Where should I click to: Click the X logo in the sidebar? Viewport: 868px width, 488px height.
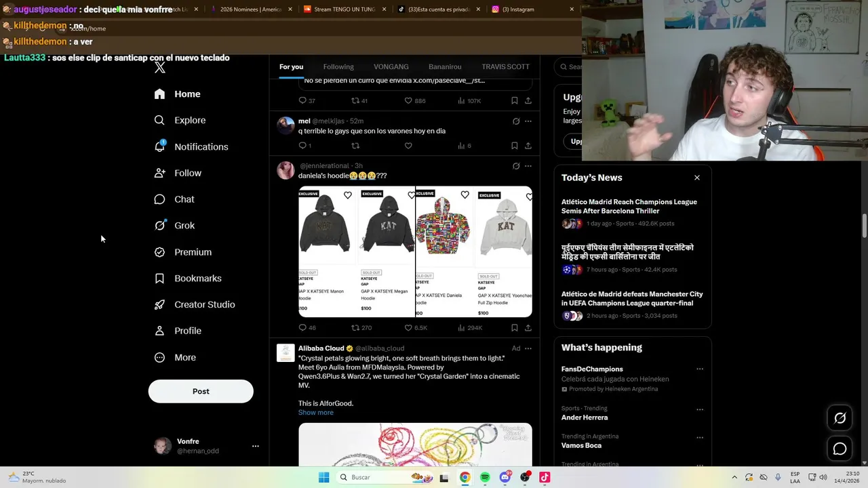(159, 67)
